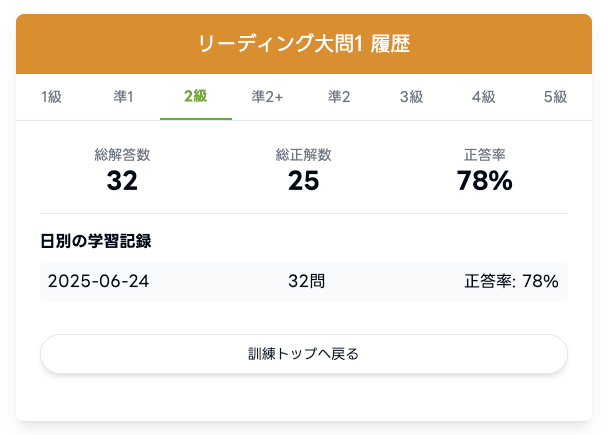Switch to the 5級 tab
Image resolution: width=612 pixels, height=435 pixels.
coord(555,97)
